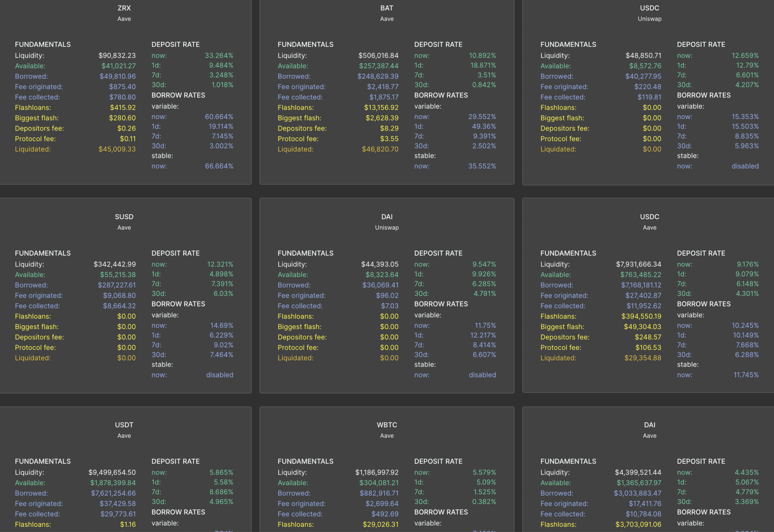Click Uniswap DAI deposit now 9.547%
This screenshot has height=532, width=774.
(x=484, y=264)
